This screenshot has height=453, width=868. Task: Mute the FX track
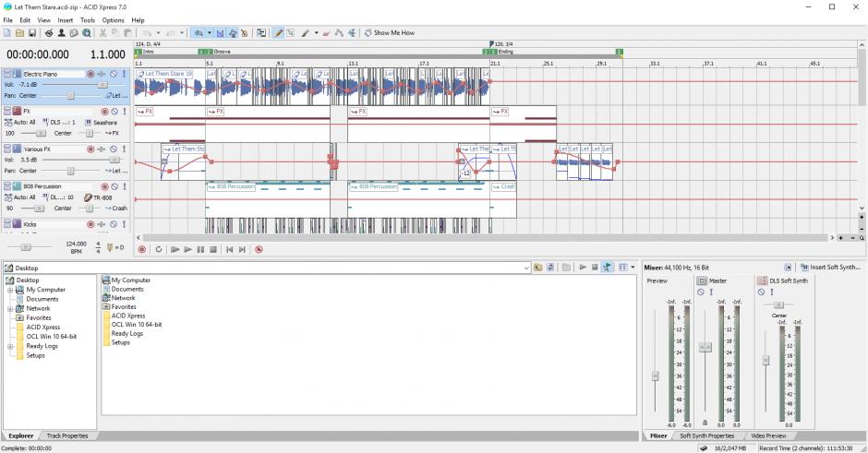tap(115, 112)
